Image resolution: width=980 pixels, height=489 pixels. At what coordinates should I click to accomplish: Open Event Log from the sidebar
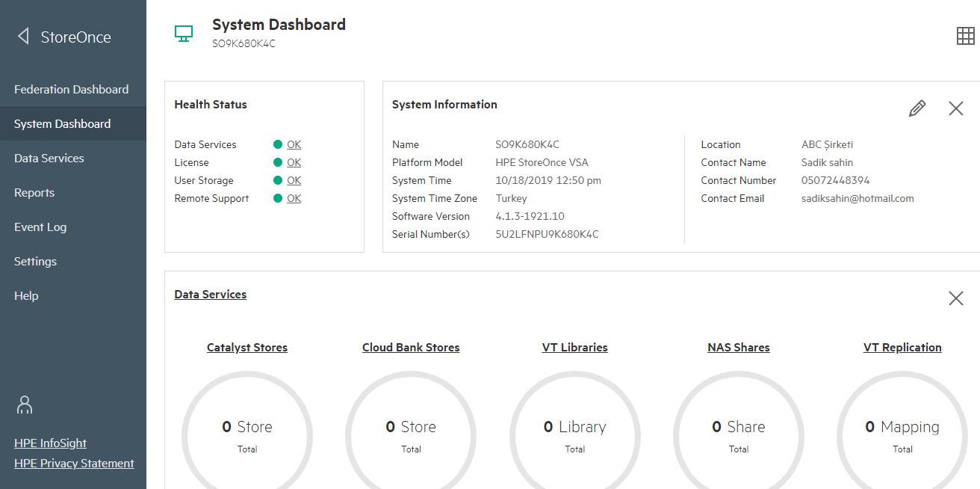click(73, 227)
